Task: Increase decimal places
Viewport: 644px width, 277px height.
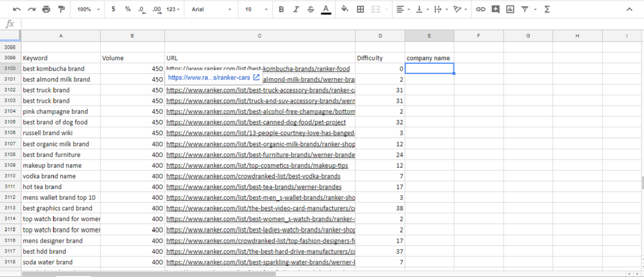Action: (x=157, y=9)
